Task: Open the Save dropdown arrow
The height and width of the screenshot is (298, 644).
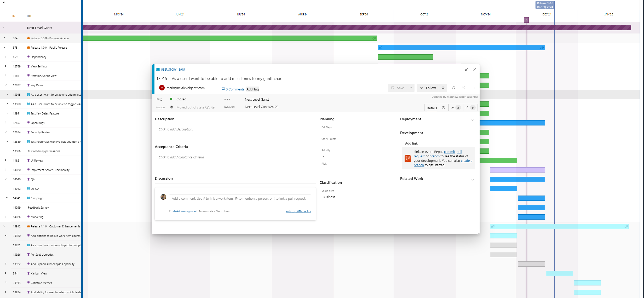Action: pos(411,88)
